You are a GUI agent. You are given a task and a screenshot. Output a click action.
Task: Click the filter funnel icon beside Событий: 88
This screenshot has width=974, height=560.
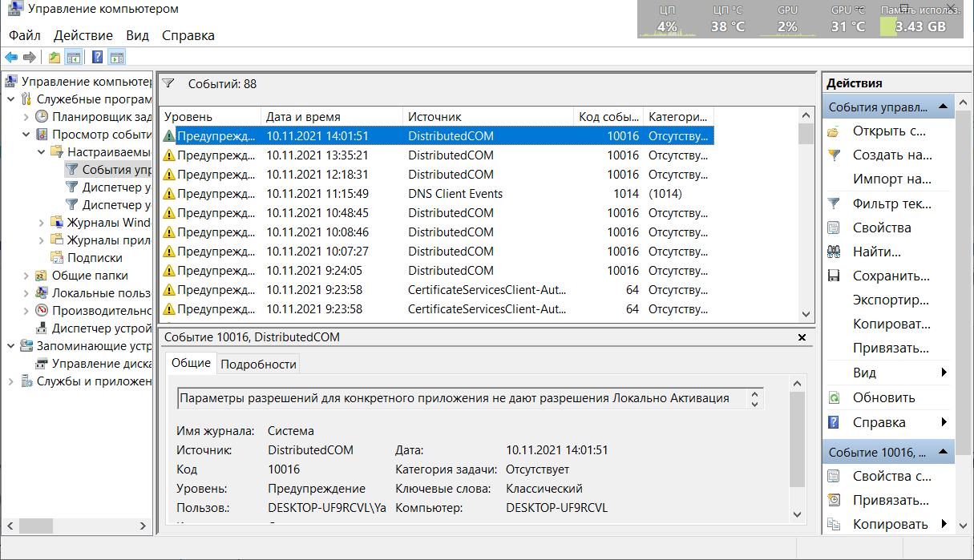(168, 83)
